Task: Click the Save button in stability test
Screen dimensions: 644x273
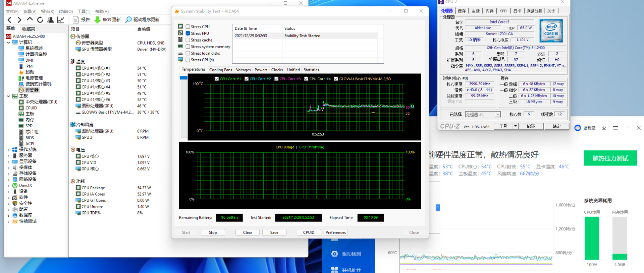Action: coord(274,232)
